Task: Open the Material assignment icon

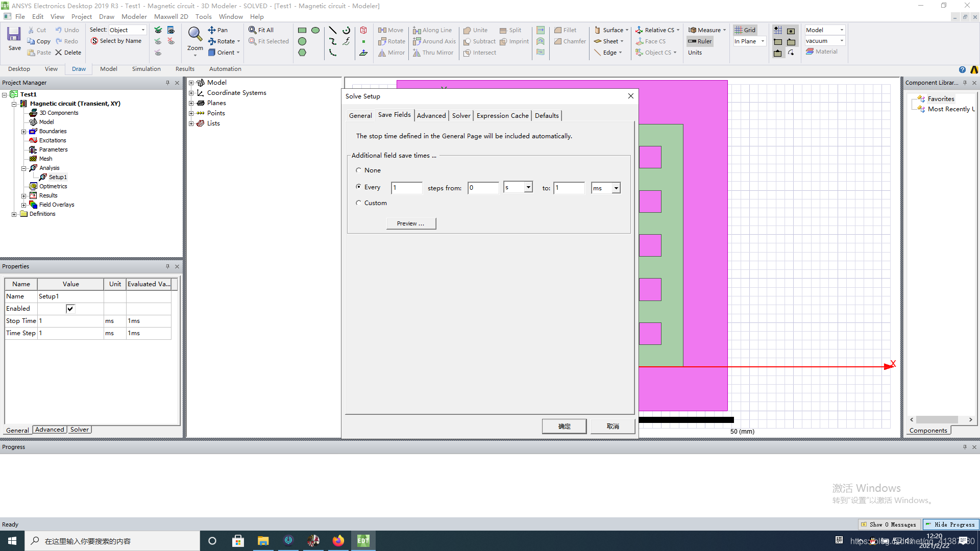Action: pos(822,52)
